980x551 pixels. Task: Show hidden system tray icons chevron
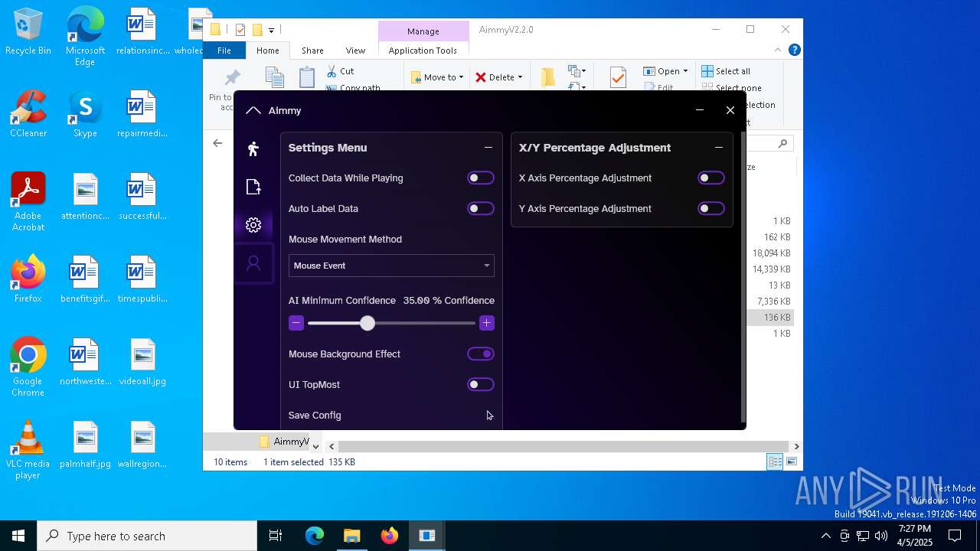pos(825,536)
